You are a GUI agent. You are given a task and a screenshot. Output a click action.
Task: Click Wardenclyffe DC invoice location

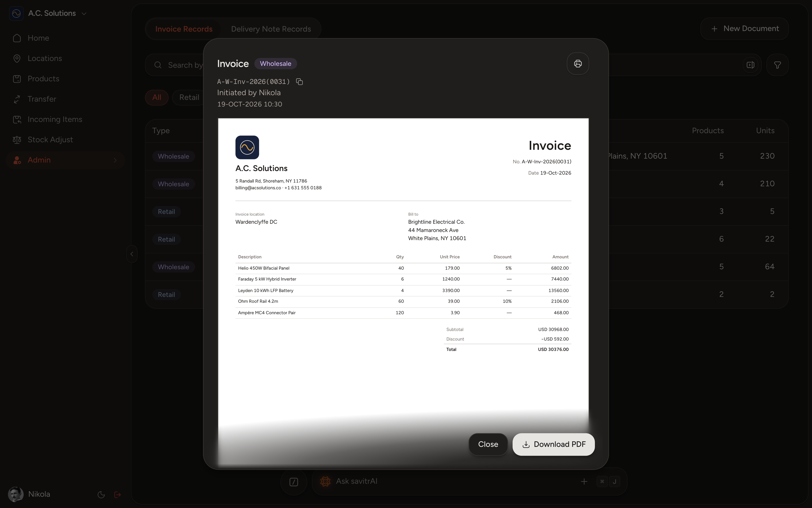point(256,222)
